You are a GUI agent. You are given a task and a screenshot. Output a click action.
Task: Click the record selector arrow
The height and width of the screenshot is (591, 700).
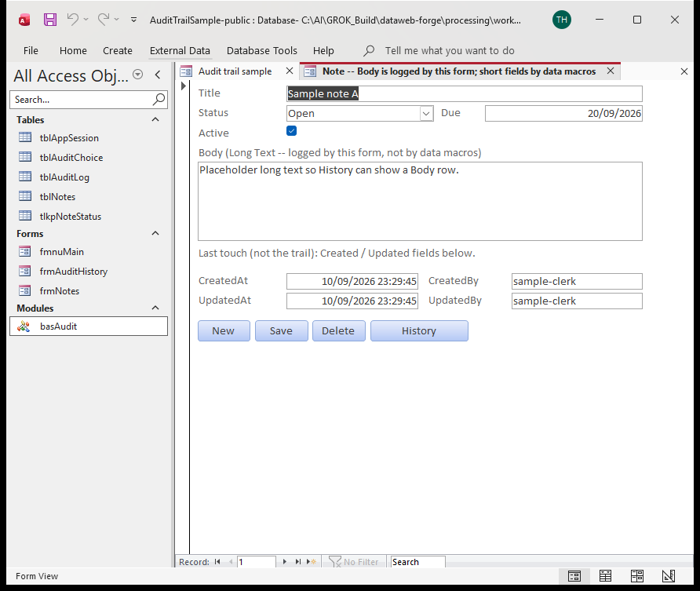(x=183, y=86)
